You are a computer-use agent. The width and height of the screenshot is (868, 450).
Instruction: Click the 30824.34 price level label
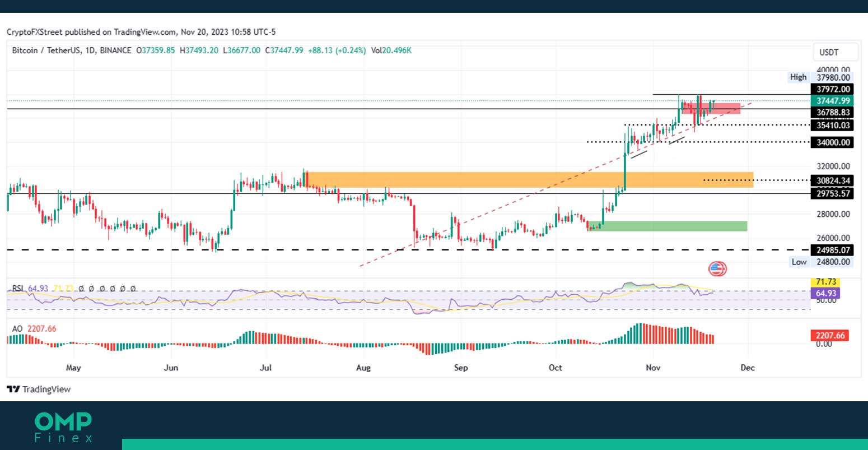(832, 180)
